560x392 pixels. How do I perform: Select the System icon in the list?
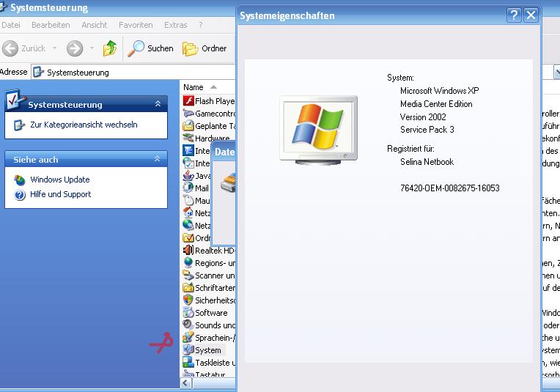click(188, 350)
